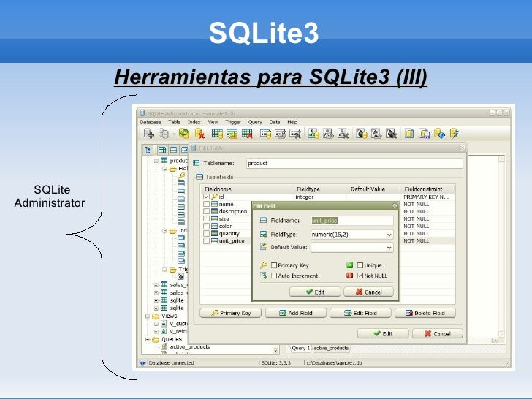The image size is (532, 399).
Task: Collapse the Triggers folder tree node
Action: coord(164,270)
